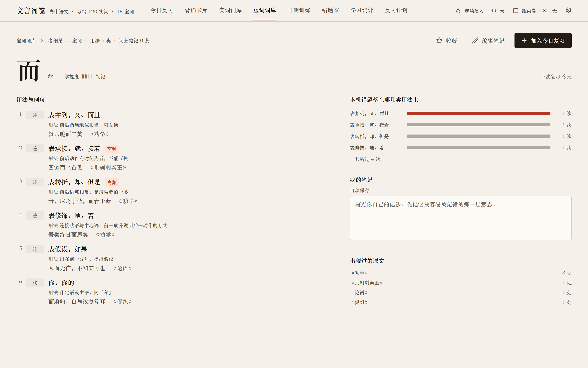Click the gray 表修饰 error bar

pos(478,147)
